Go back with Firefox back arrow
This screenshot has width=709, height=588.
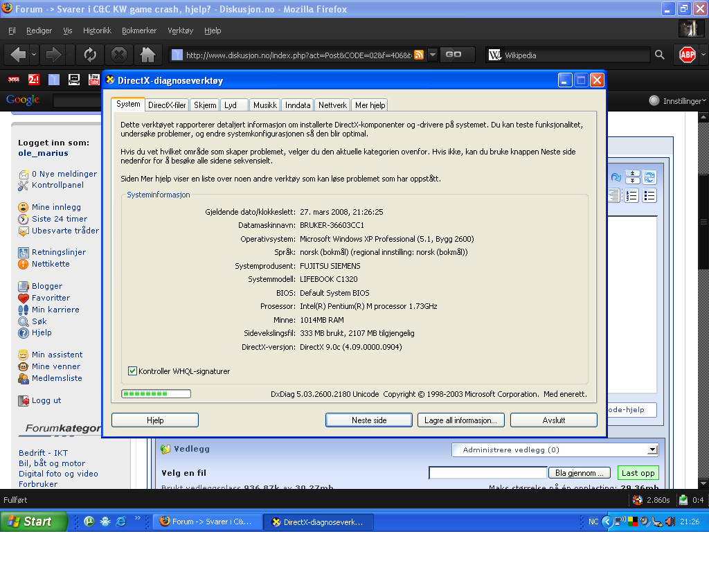(x=18, y=55)
